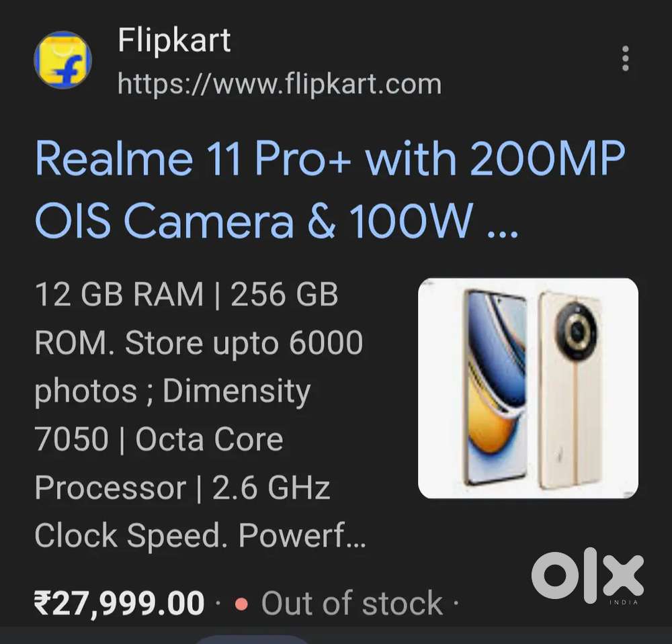This screenshot has width=672, height=644.
Task: Tap the Flipkart shopping bag favicon
Action: click(x=62, y=60)
